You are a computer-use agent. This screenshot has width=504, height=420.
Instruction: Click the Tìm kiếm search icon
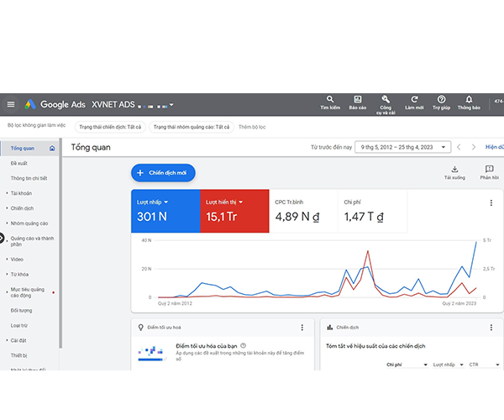330,100
